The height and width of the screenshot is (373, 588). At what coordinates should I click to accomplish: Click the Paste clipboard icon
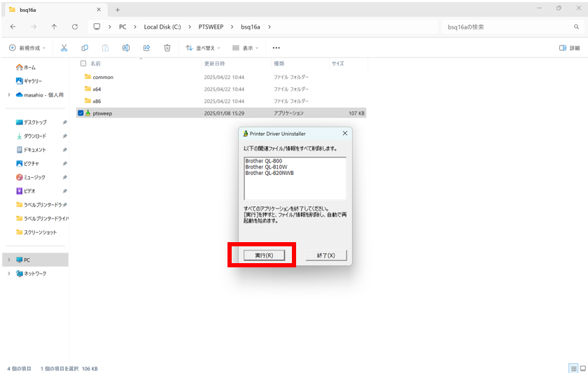[106, 48]
